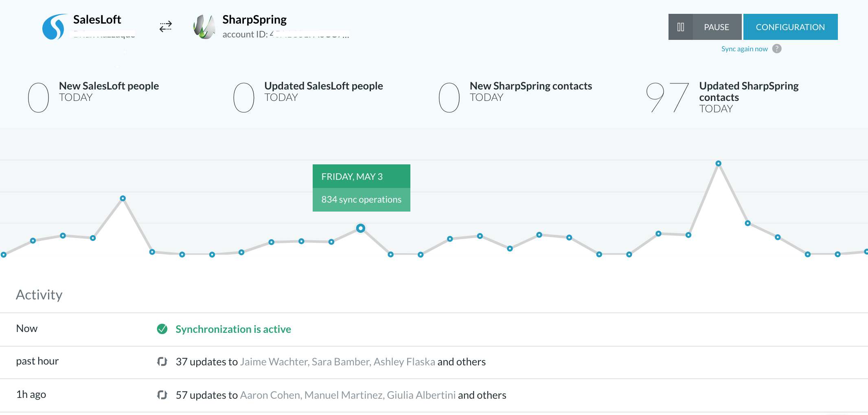Screen dimensions: 868x415
Task: Select the highest peak chart point
Action: pyautogui.click(x=719, y=164)
